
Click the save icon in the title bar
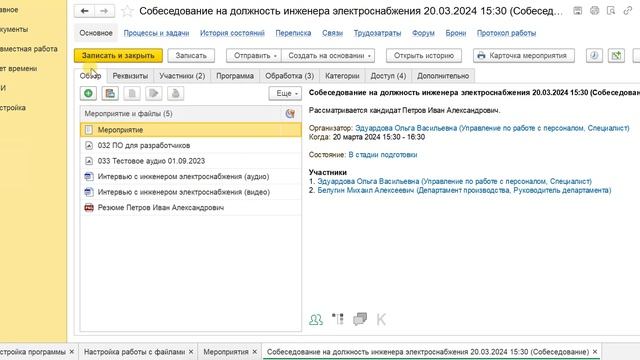pyautogui.click(x=578, y=11)
